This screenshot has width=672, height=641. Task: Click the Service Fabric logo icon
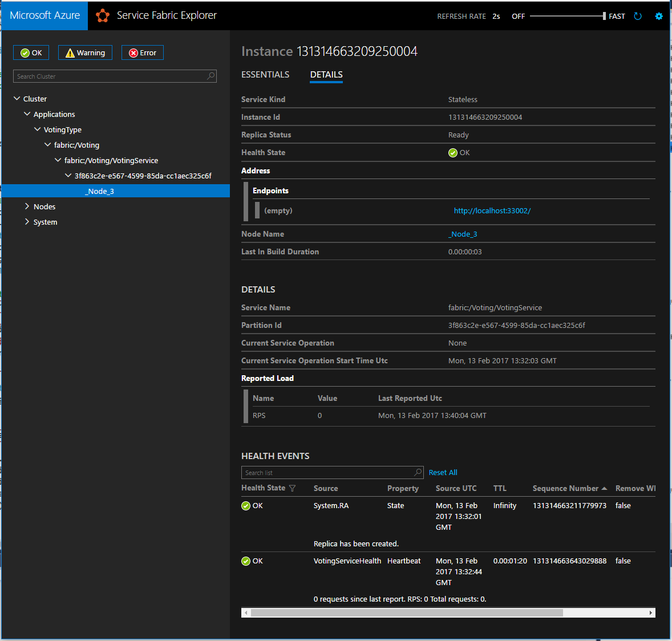click(x=103, y=16)
